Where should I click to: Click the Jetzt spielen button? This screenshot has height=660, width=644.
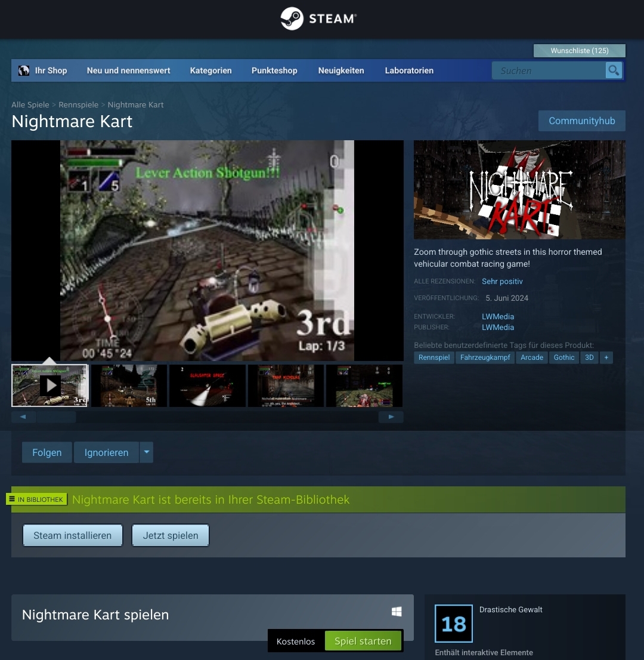coord(171,535)
